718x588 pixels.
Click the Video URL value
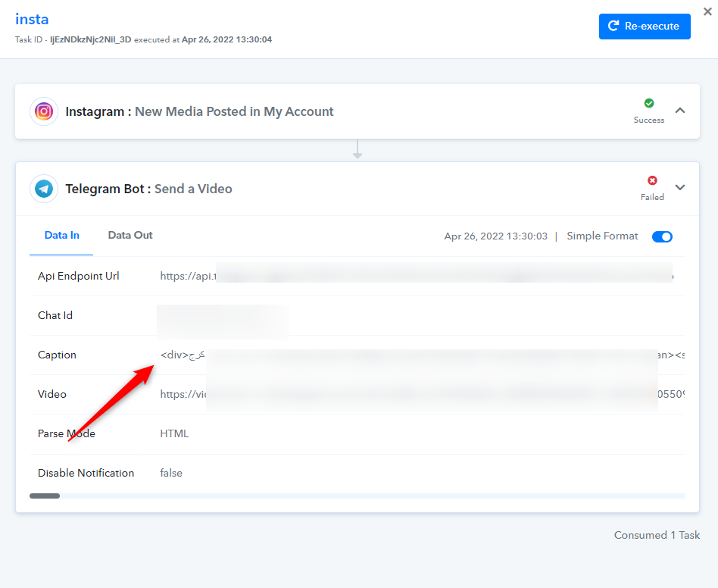[x=422, y=394]
